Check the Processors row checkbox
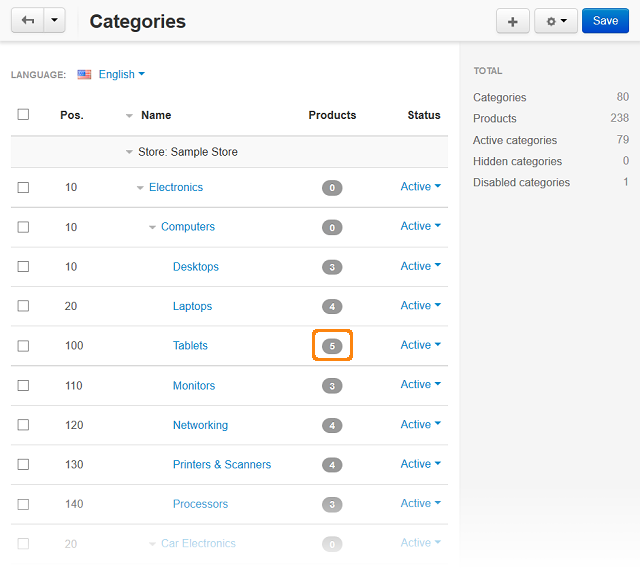The width and height of the screenshot is (640, 571). tap(23, 504)
